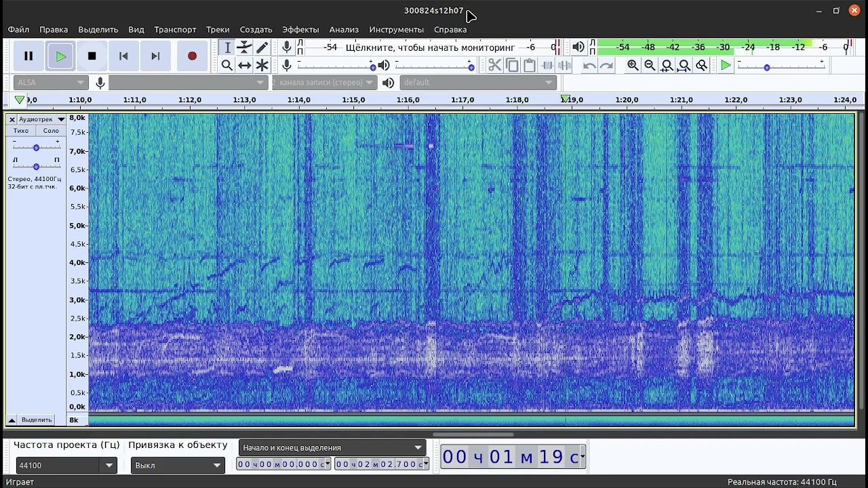Toggle the Соло button on track
Image resolution: width=868 pixels, height=488 pixels.
[x=51, y=131]
